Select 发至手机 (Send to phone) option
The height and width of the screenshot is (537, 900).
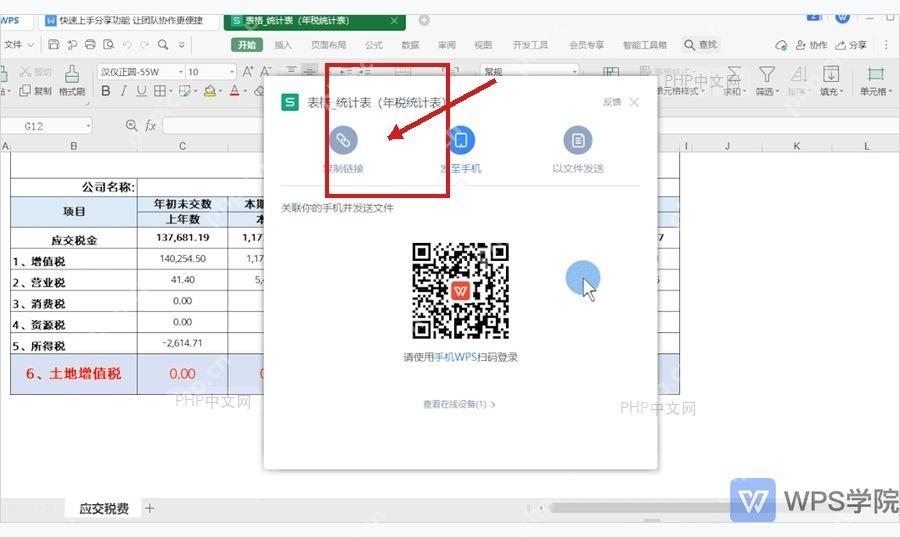pyautogui.click(x=460, y=149)
